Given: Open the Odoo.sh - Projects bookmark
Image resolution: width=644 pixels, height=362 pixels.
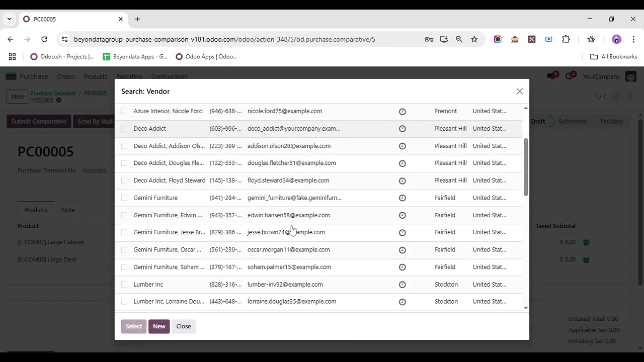Looking at the screenshot, I should tap(62, 57).
